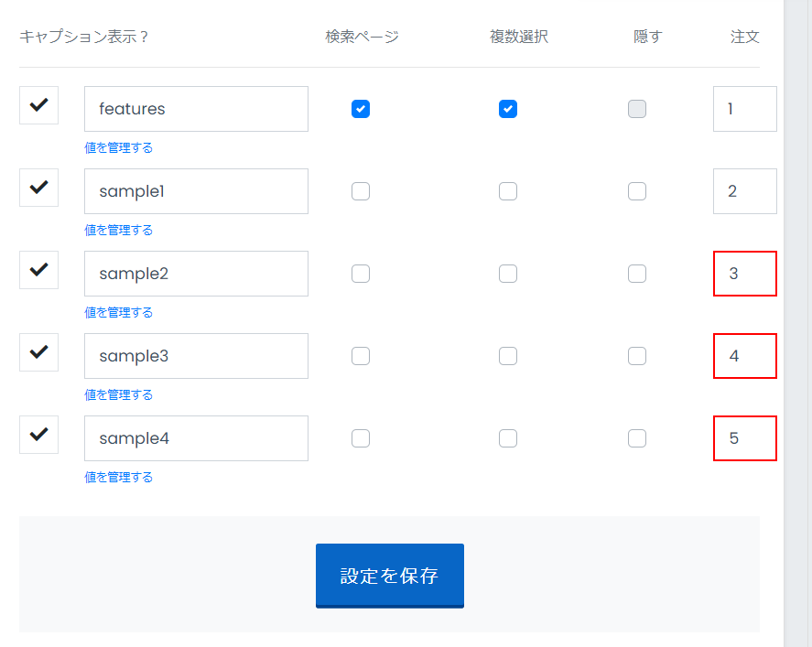This screenshot has width=812, height=647.
Task: Open 値を管理する link under sample2
Action: (x=119, y=313)
